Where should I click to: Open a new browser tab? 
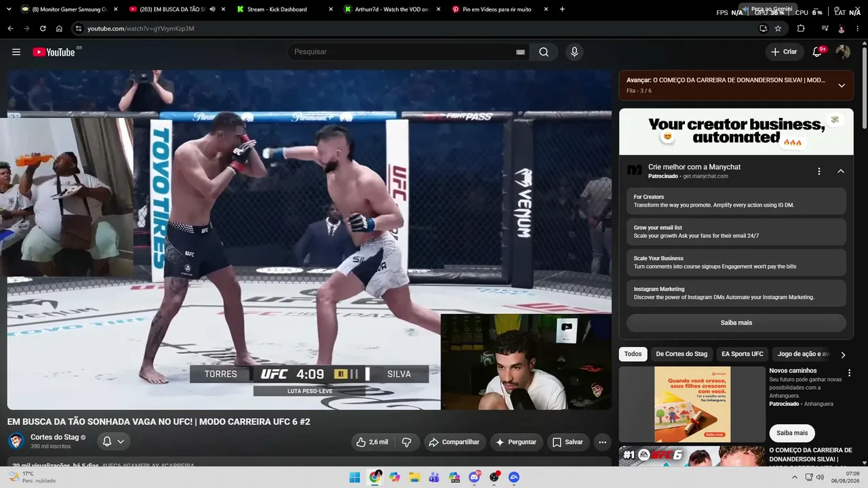562,9
